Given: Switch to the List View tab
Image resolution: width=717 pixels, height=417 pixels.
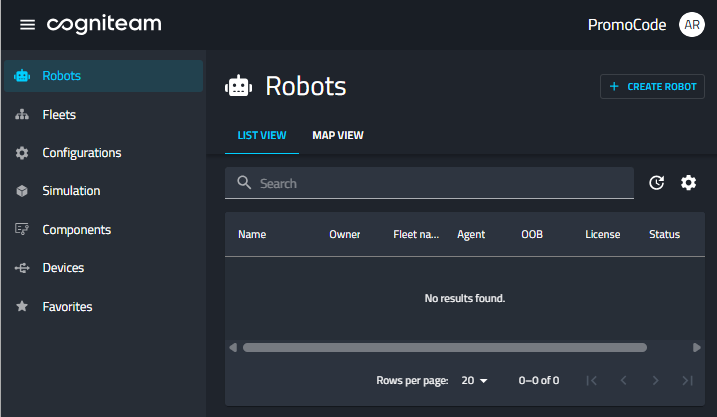Looking at the screenshot, I should [x=262, y=135].
